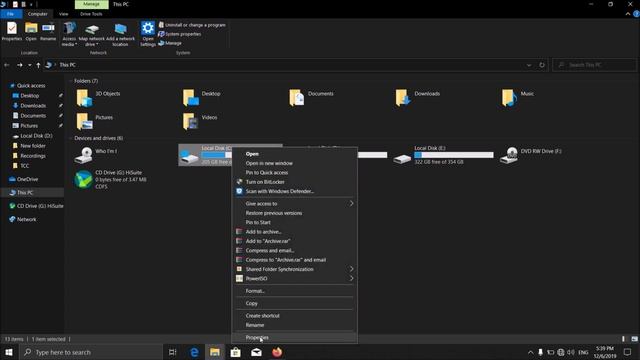Click the taskbar search box
Image resolution: width=640 pixels, height=360 pixels.
[x=91, y=352]
